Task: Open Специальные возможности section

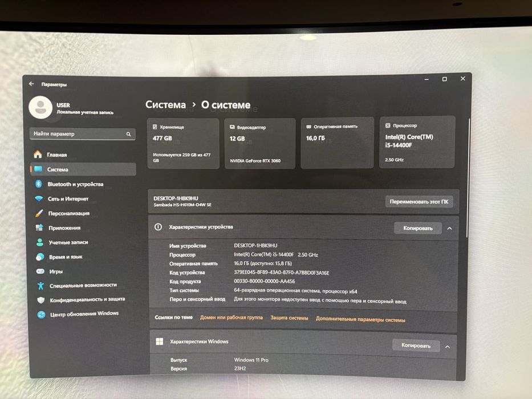Action: [83, 286]
